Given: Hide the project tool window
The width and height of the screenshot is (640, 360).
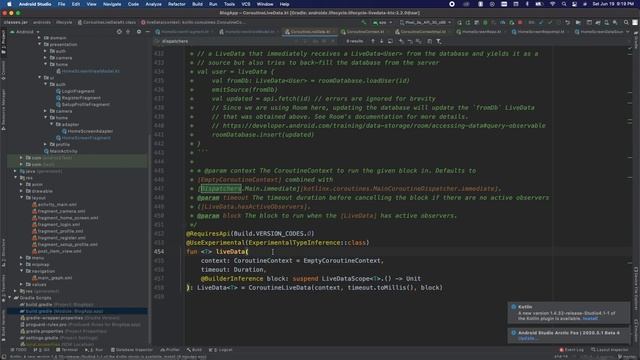Looking at the screenshot, I should [x=147, y=31].
